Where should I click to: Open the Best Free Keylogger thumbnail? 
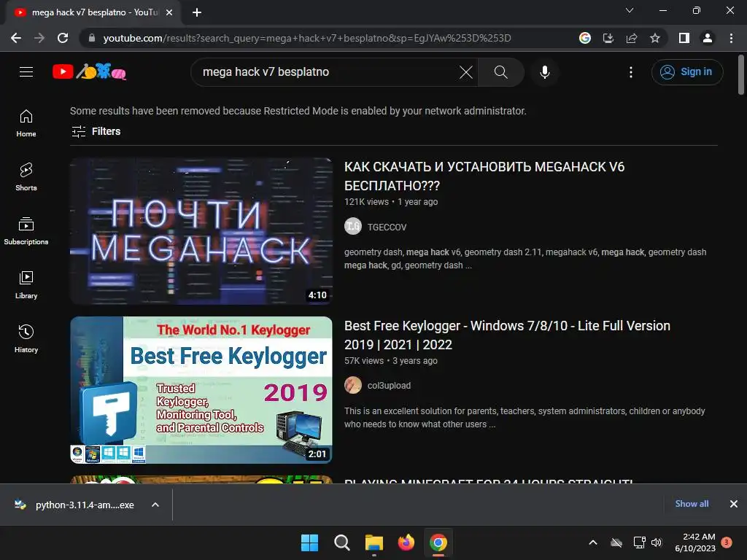(x=201, y=390)
